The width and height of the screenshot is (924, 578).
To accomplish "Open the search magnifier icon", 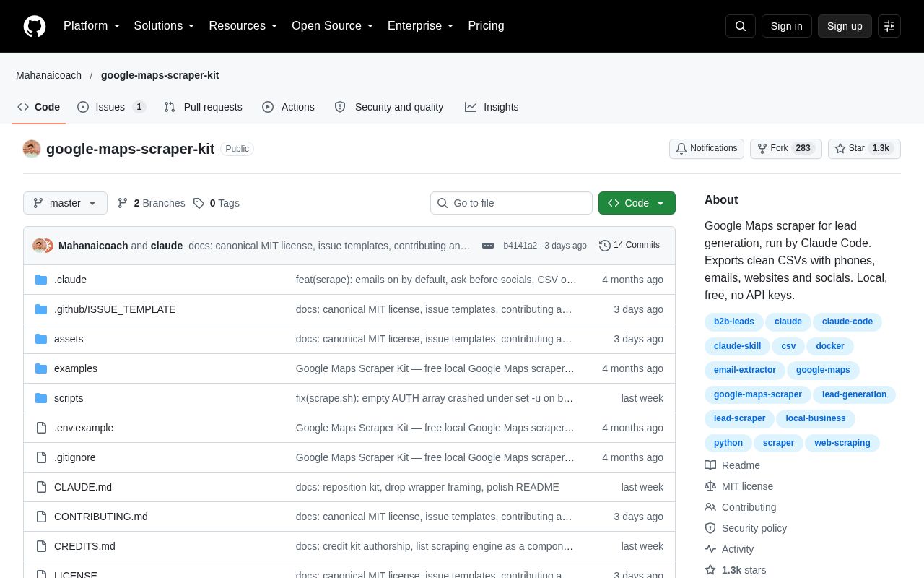I will [741, 26].
